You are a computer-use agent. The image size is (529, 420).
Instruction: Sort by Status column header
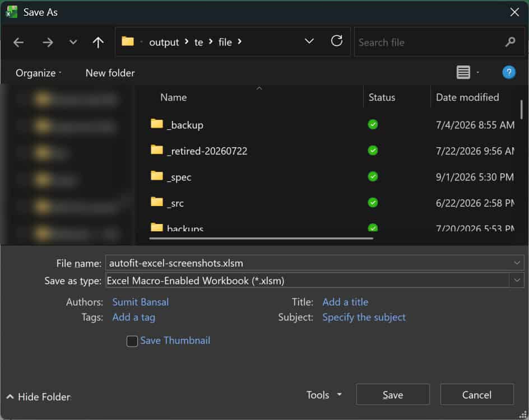click(382, 97)
